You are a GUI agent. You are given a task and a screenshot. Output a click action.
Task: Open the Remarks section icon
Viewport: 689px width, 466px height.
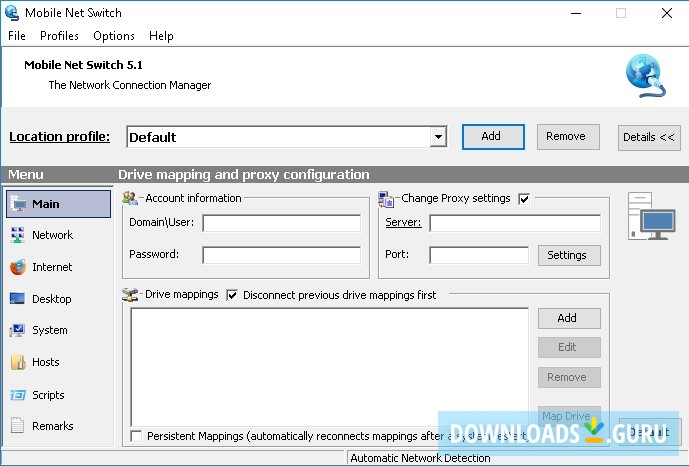(17, 426)
